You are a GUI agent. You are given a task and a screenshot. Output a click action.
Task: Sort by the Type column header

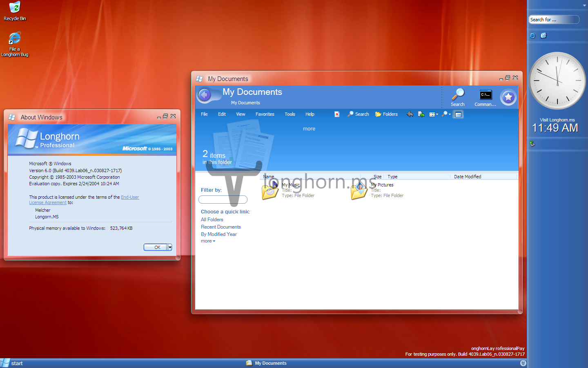(x=417, y=177)
